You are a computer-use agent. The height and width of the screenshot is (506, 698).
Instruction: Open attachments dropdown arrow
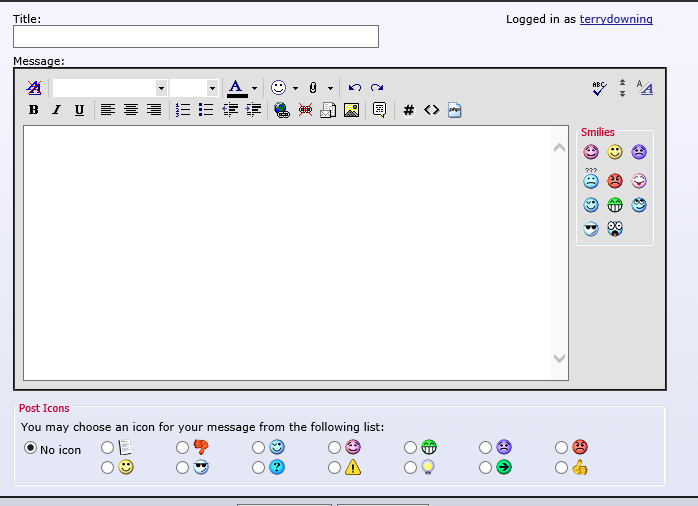(x=330, y=88)
